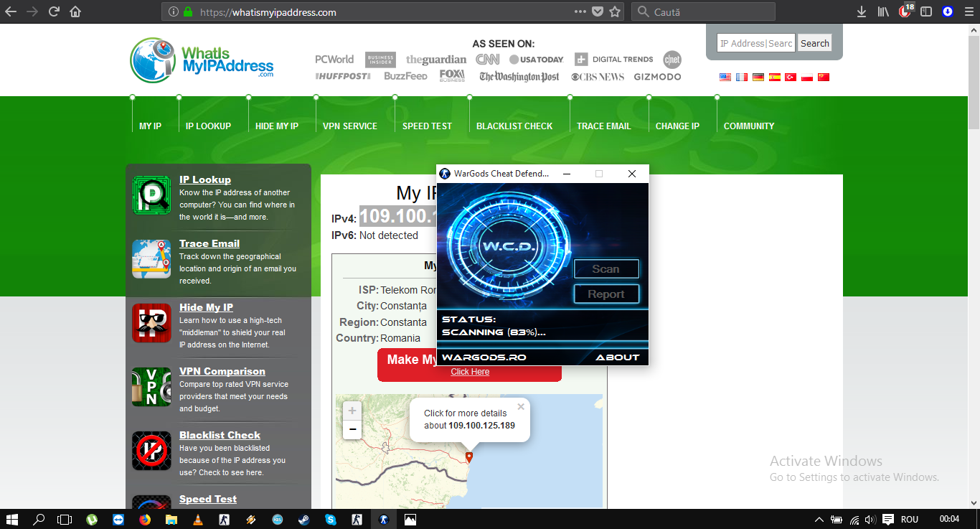Click the red location pin on map
Image resolution: width=980 pixels, height=529 pixels.
point(469,457)
